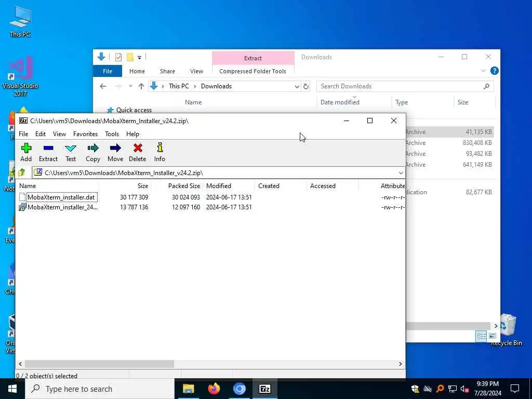Click the 7z icon in window title bar
Screen dimensions: 532x399
tap(23, 121)
